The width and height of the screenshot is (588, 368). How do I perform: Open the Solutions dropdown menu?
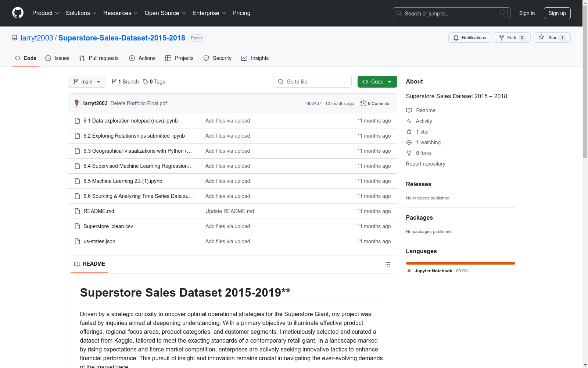[81, 13]
